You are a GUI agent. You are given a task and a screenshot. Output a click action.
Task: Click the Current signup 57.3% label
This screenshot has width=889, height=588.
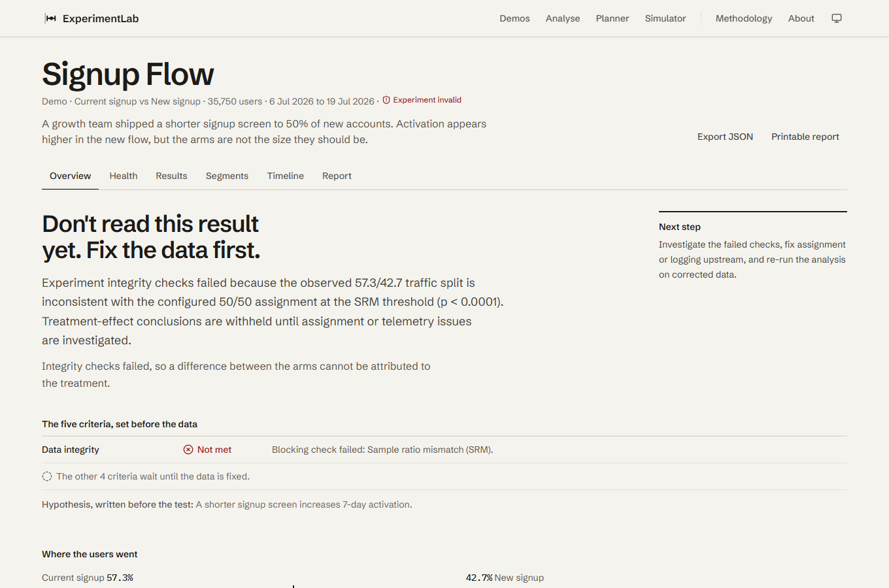coord(88,578)
